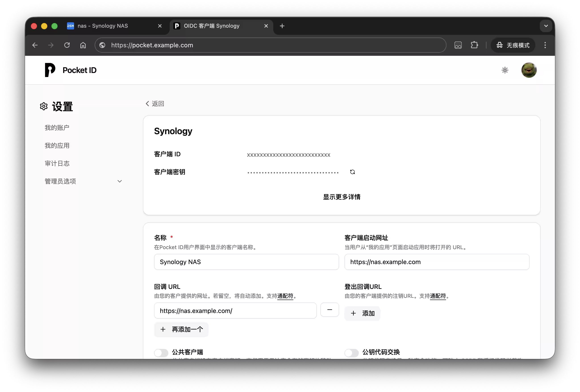The width and height of the screenshot is (580, 392).
Task: Expand the tab search dropdown
Action: 546,26
